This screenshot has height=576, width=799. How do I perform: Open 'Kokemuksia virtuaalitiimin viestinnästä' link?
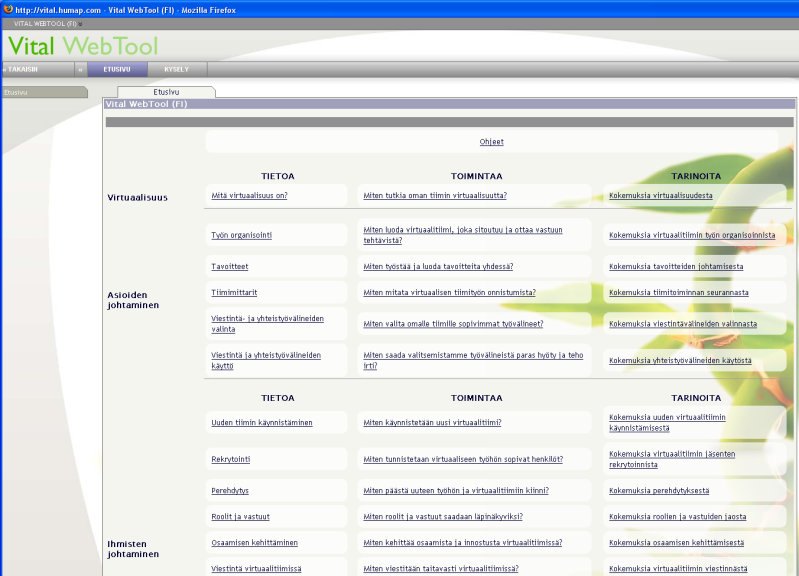678,568
